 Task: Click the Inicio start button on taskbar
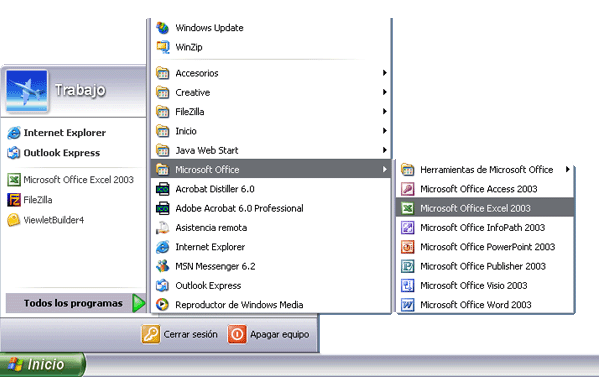tap(43, 364)
